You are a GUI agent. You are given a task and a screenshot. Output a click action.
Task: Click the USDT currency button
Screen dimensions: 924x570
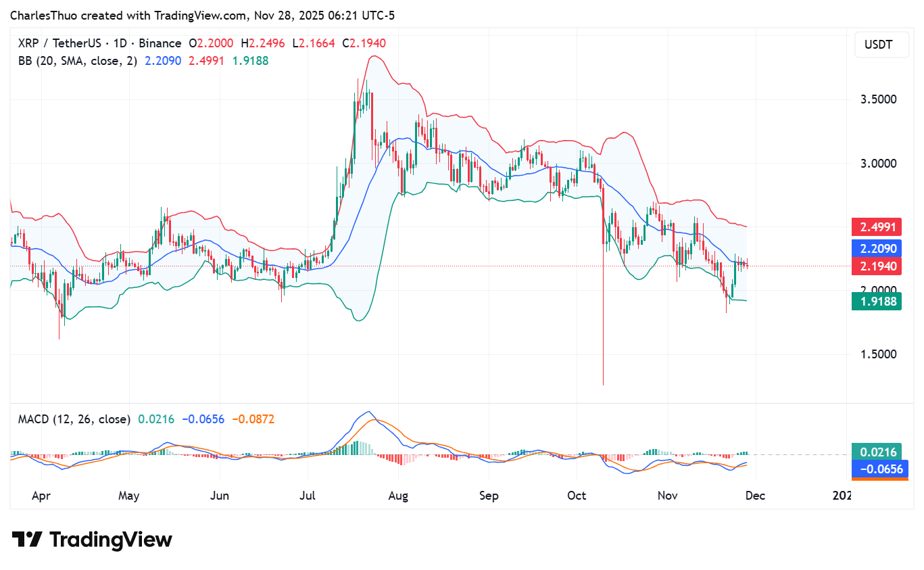(881, 45)
